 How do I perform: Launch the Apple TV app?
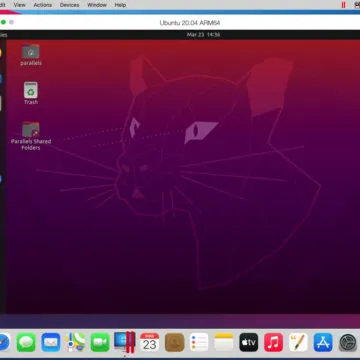click(x=249, y=342)
